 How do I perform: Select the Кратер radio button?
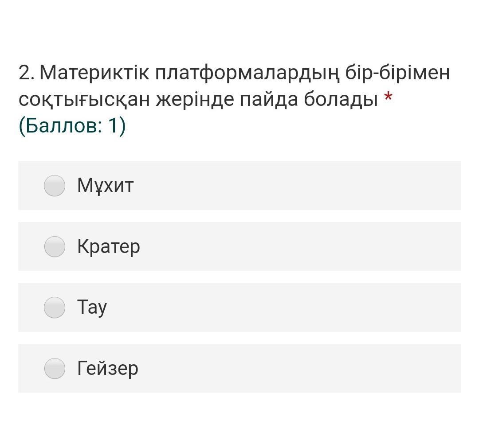click(x=55, y=246)
